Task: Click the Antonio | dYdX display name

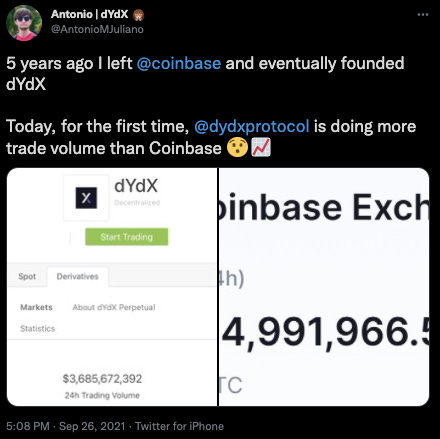Action: pos(89,14)
